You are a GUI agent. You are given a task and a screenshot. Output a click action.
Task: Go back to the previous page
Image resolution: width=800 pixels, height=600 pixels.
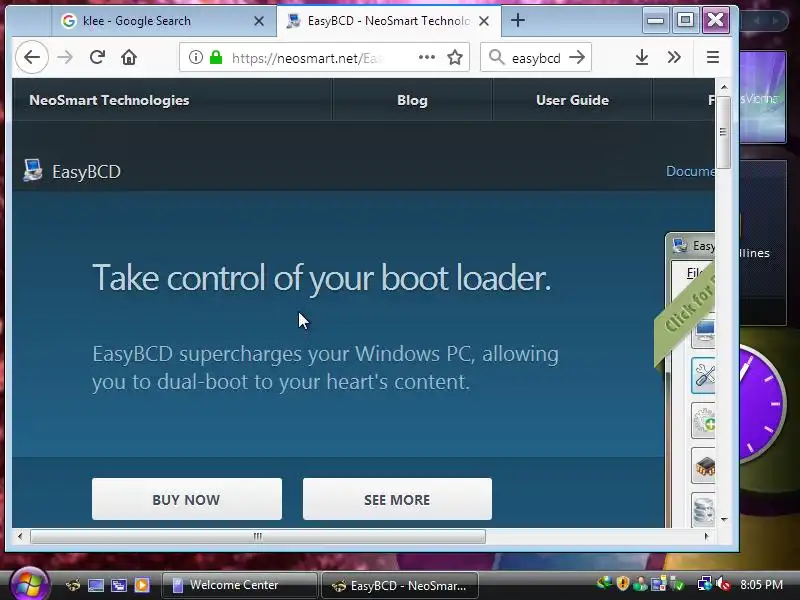[x=32, y=57]
